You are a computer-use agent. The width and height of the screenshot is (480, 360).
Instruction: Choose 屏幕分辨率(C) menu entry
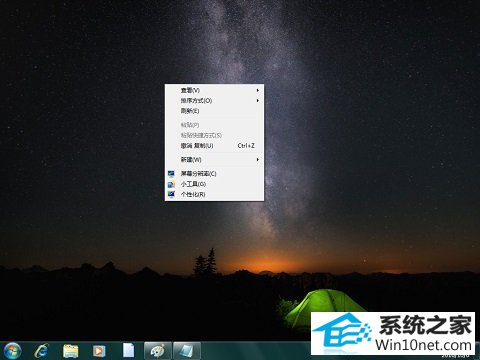[214, 174]
